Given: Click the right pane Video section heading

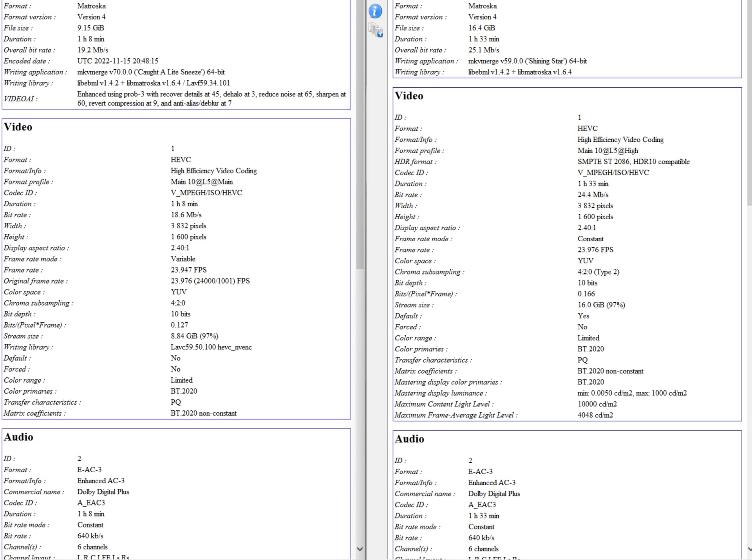Looking at the screenshot, I should click(x=409, y=96).
